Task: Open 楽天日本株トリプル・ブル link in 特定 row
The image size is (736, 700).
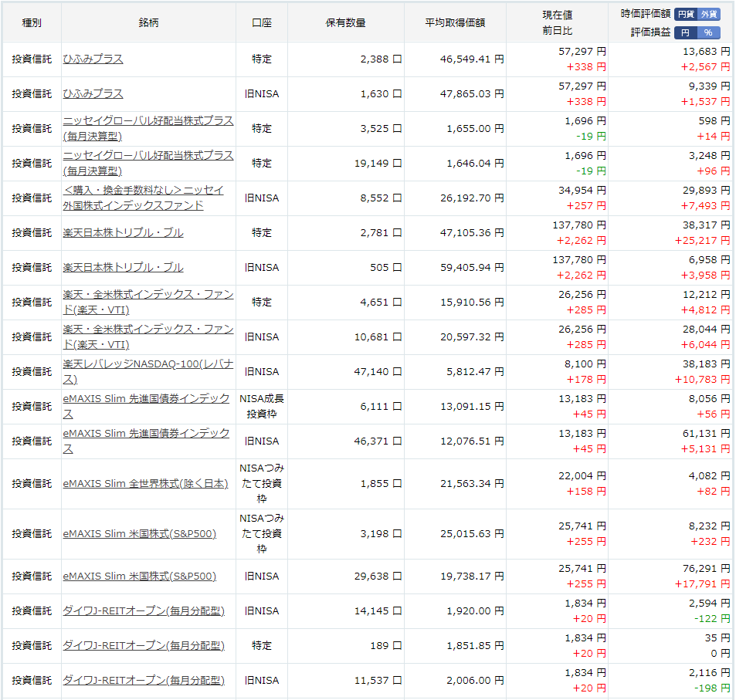Action: [x=123, y=233]
